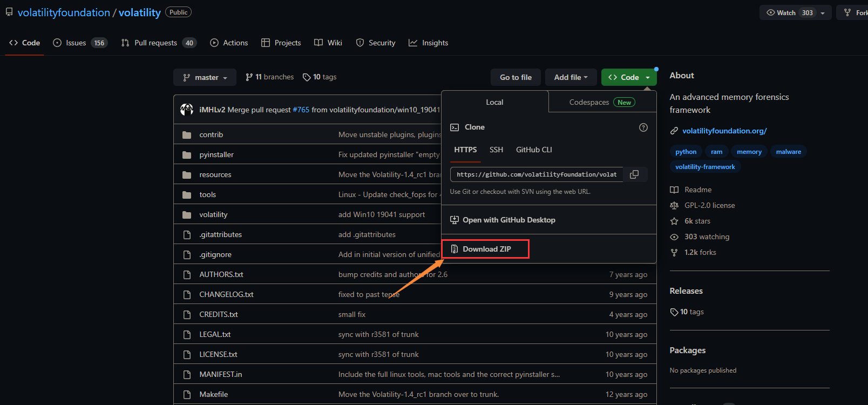Click the link icon beside volatilityfoundation.org
868x405 pixels.
click(x=674, y=131)
